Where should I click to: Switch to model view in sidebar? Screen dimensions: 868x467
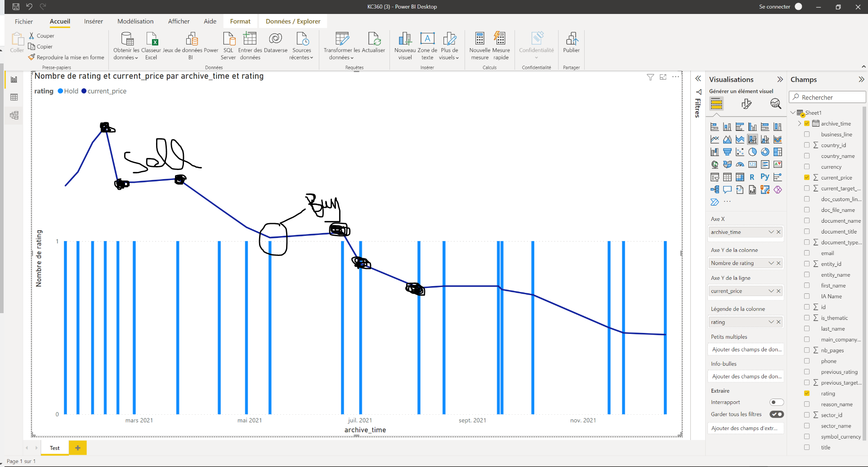pos(14,115)
